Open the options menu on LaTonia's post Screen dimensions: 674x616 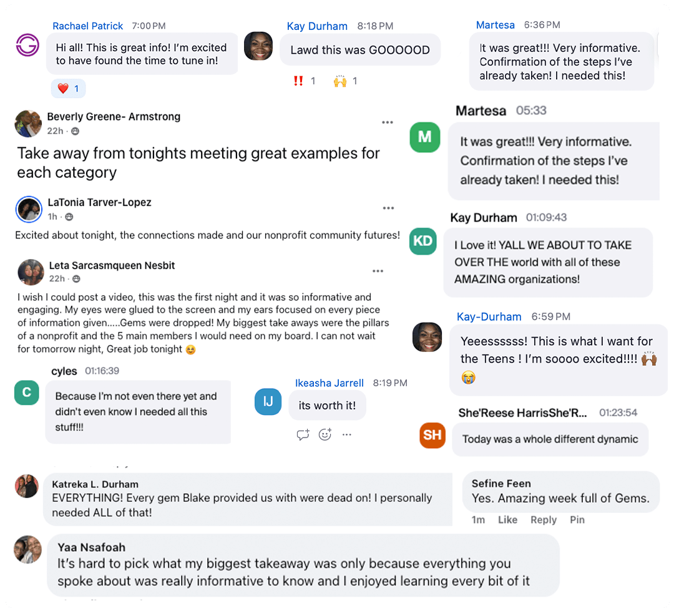(x=388, y=208)
